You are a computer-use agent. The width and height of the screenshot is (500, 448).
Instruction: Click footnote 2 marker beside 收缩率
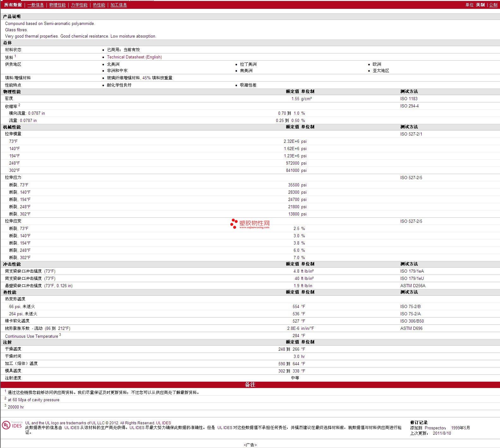(19, 105)
